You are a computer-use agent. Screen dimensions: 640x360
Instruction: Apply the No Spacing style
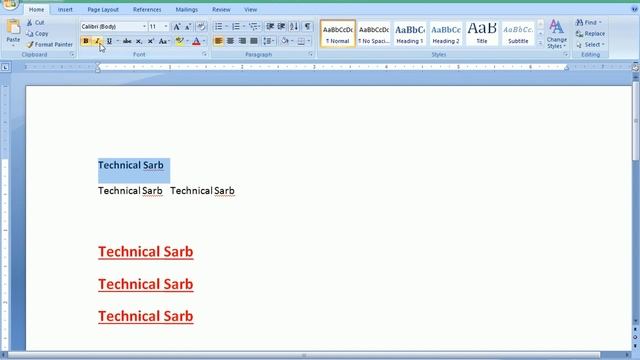pyautogui.click(x=373, y=33)
